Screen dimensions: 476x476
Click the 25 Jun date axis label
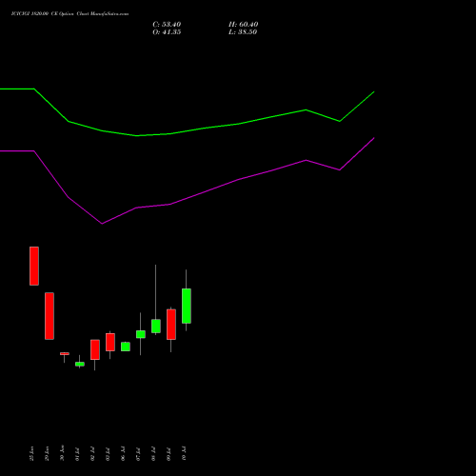31,453
